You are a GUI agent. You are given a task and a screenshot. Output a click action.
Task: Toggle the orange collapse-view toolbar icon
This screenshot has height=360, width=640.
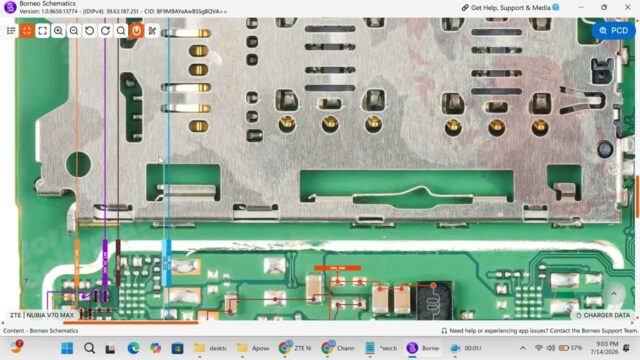[x=27, y=31]
